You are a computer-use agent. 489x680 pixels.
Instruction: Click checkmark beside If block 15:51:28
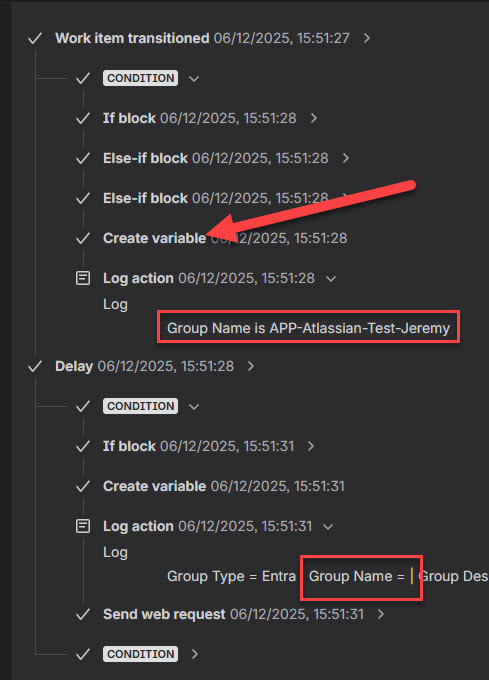point(83,118)
